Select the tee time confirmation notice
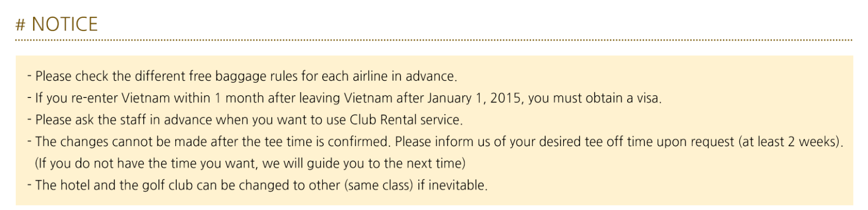 coord(436,142)
